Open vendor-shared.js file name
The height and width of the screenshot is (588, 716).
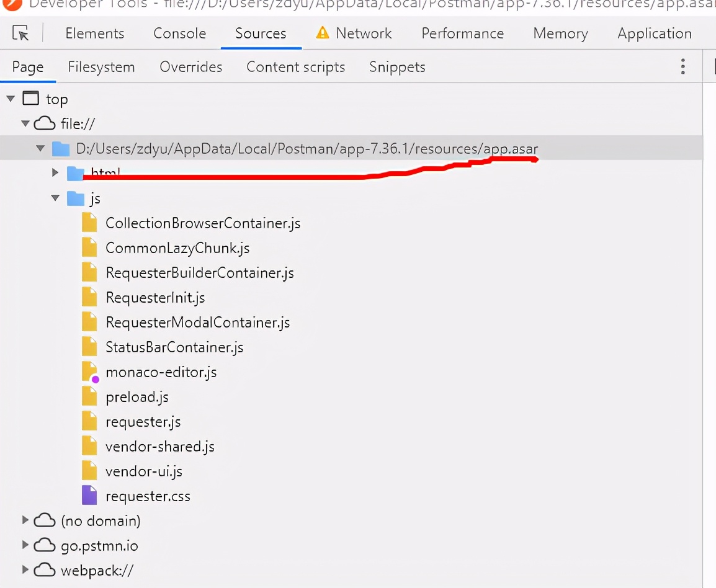[x=160, y=447]
